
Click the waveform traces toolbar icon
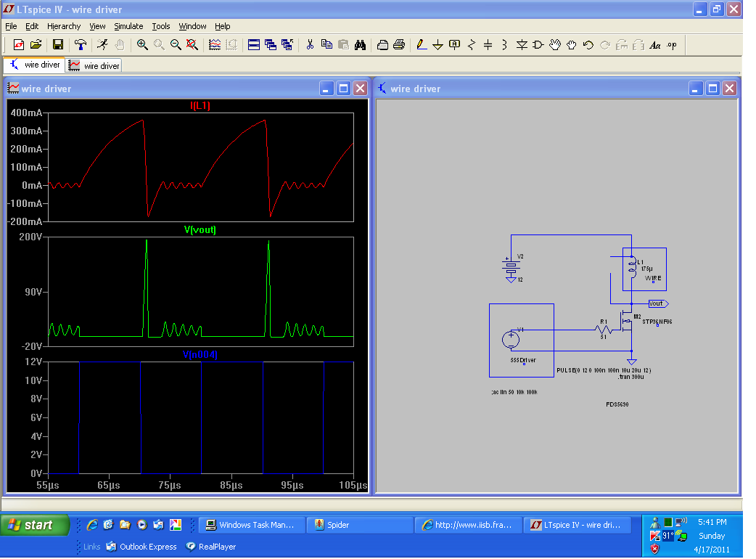[215, 45]
